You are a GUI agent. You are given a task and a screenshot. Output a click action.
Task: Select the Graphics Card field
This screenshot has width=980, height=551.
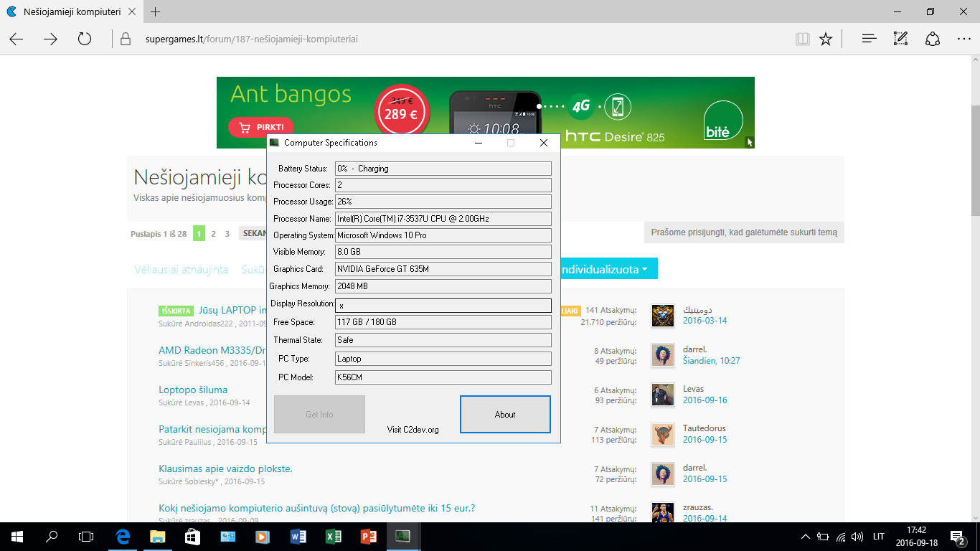[x=443, y=269]
